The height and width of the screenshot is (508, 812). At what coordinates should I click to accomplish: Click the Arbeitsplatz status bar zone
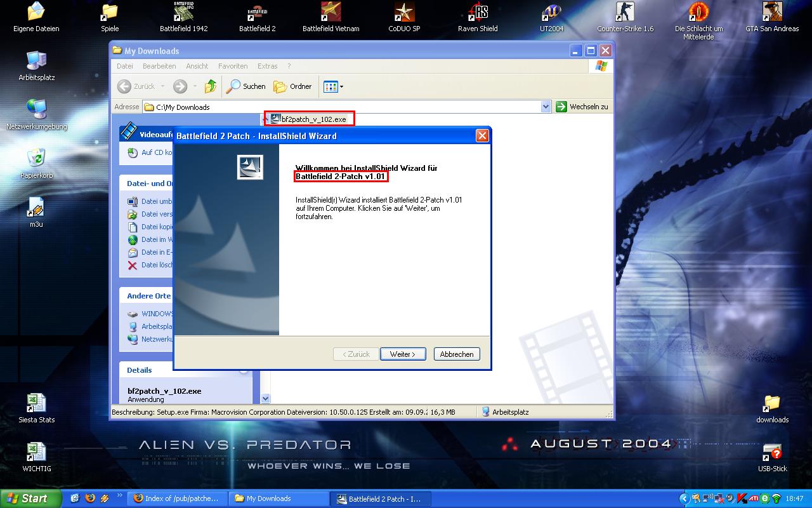coord(505,412)
